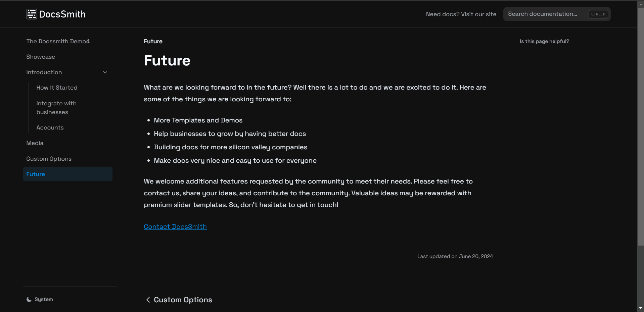
Task: Focus the Search documentation field
Action: click(546, 14)
